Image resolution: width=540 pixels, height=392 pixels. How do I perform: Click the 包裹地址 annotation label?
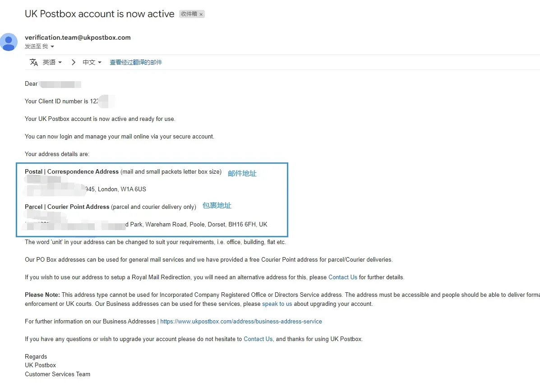217,206
